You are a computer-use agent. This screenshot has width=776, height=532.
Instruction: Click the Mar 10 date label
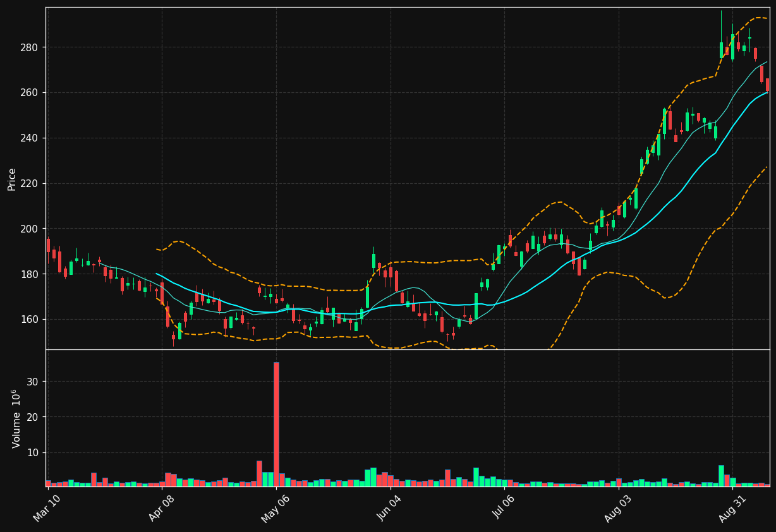tap(47, 509)
